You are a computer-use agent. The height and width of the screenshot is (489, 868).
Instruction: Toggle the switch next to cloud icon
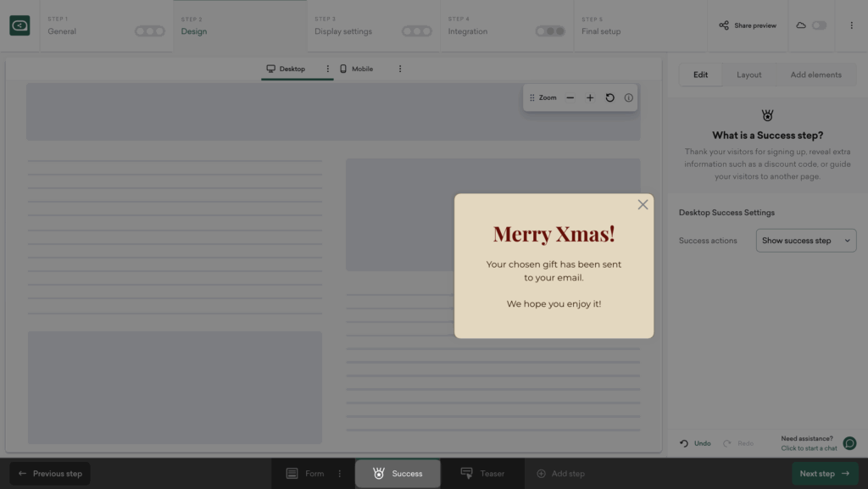(819, 25)
